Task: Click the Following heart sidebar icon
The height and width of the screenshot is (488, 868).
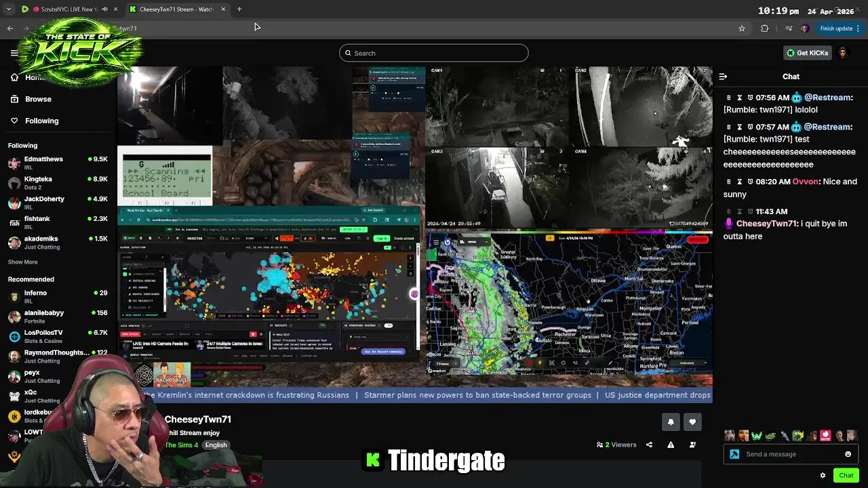Action: [14, 121]
